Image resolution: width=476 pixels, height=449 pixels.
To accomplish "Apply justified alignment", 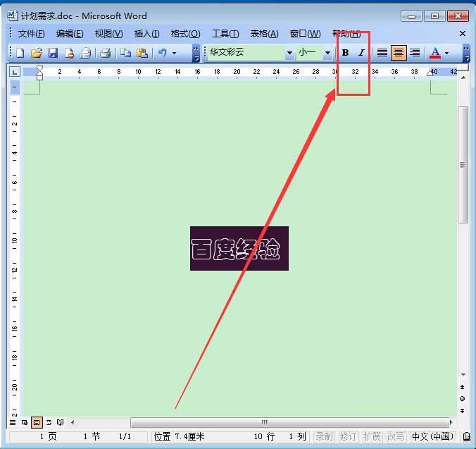I will point(382,53).
